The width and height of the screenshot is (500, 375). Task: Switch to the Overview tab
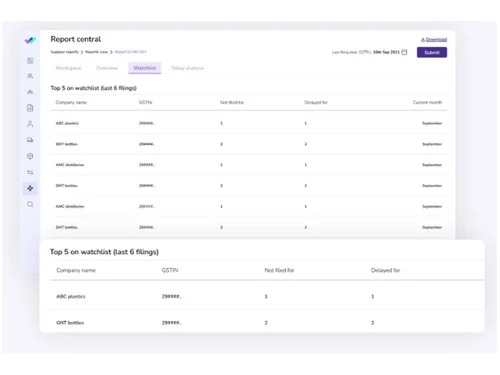[107, 68]
